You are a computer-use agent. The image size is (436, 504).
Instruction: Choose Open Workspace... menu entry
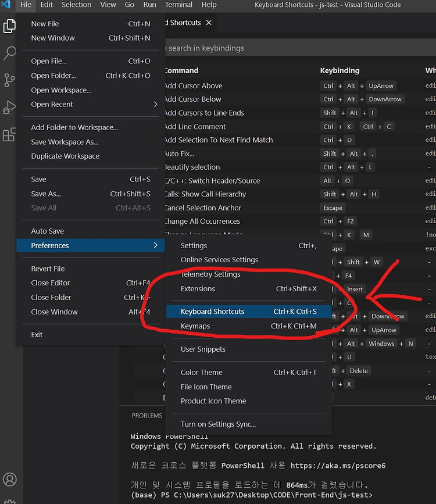coord(91,90)
